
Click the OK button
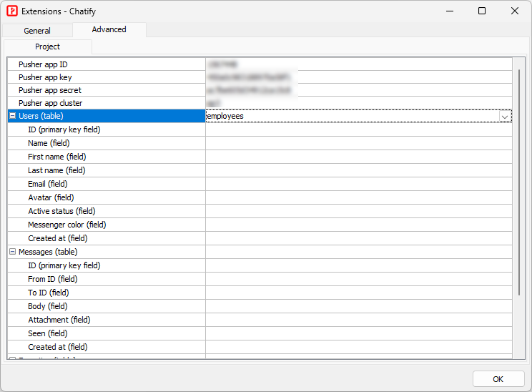coord(498,378)
